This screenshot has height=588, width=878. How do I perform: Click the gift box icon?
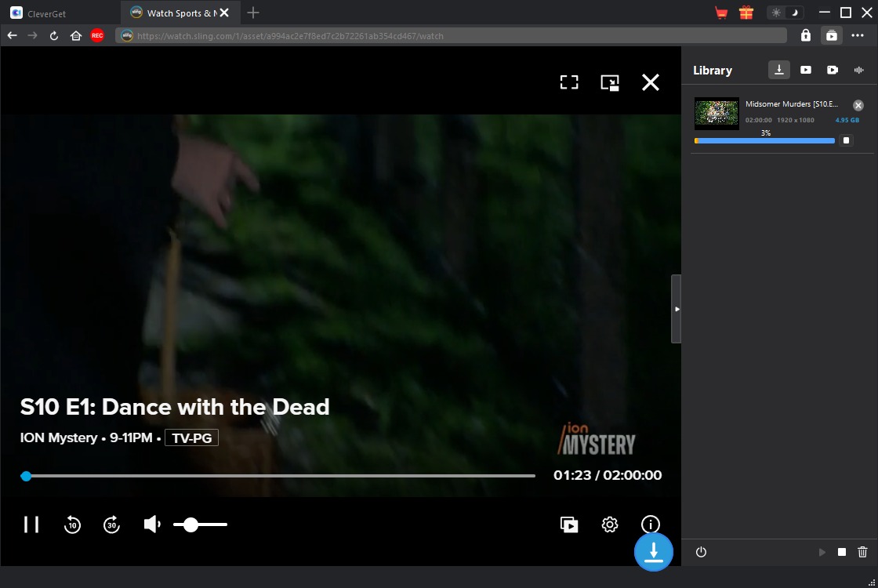coord(746,13)
